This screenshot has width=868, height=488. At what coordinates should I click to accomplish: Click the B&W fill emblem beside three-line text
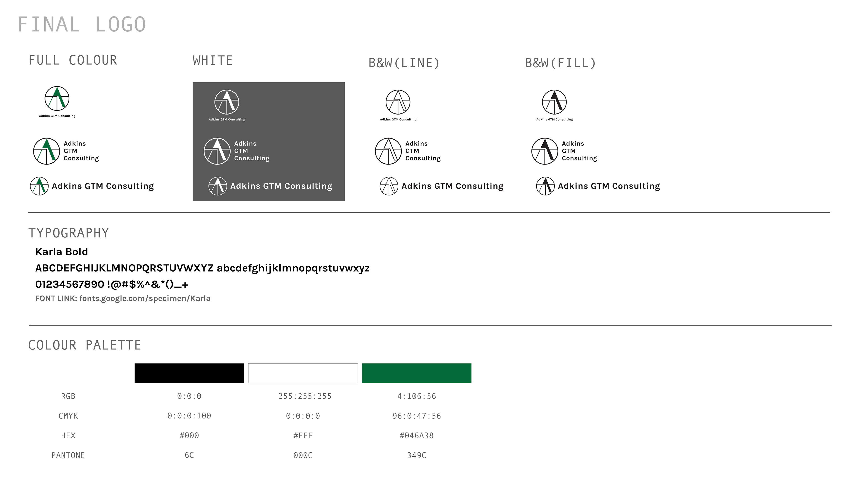[x=545, y=151]
